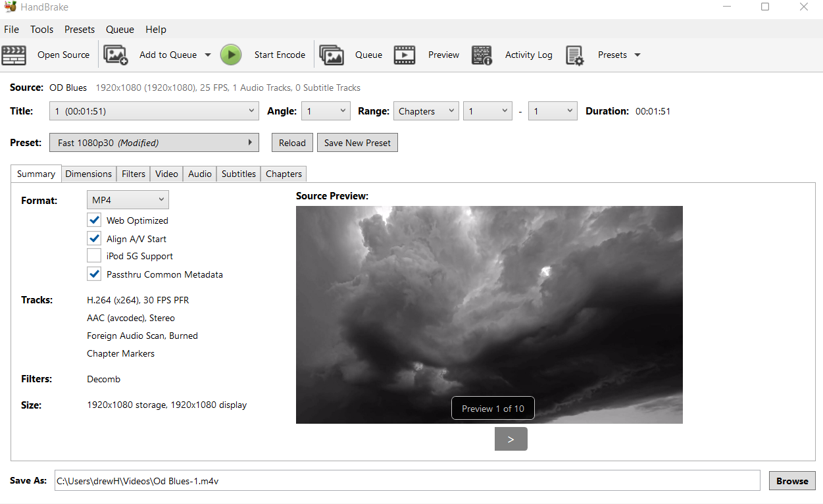The width and height of the screenshot is (823, 504).
Task: Click the Start Encode label
Action: pyautogui.click(x=280, y=55)
